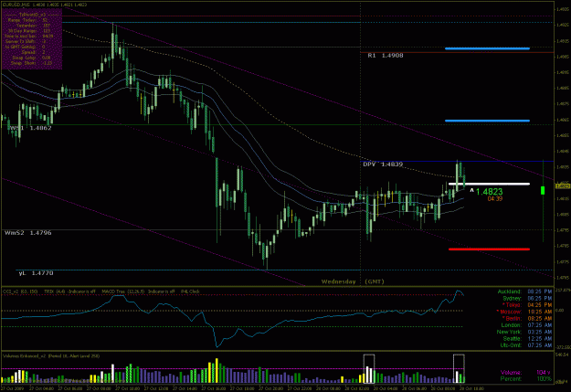Click the tallest yellow volume bar
The image size is (571, 392).
pos(217,370)
